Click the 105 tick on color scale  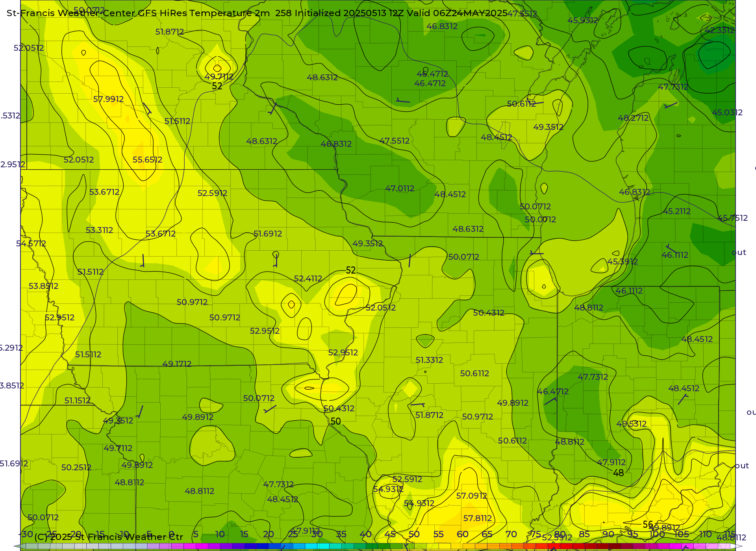pos(681,534)
